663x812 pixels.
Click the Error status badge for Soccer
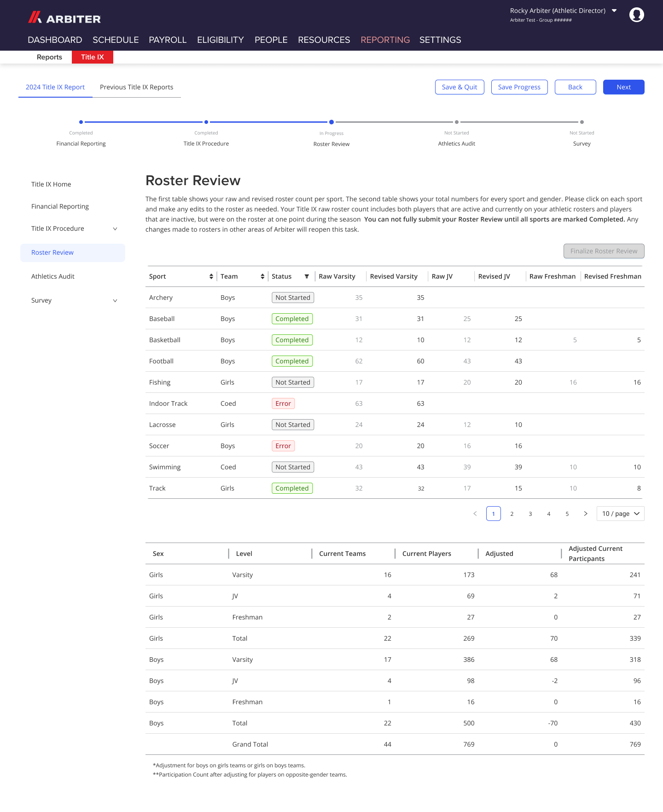283,446
